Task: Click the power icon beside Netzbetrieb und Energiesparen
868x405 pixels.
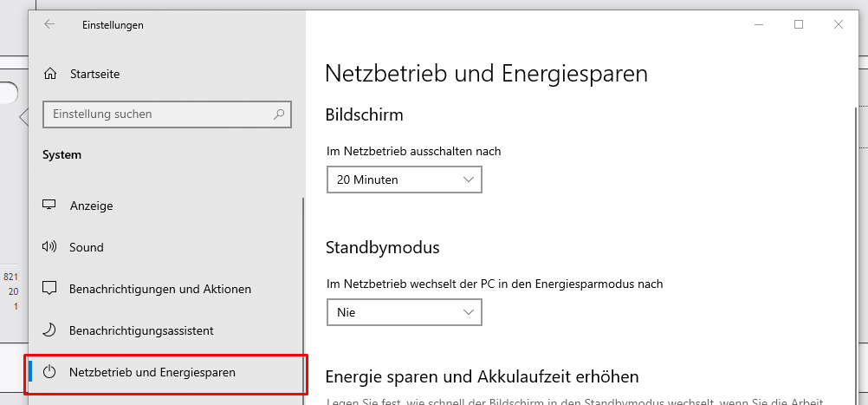Action: click(x=49, y=372)
